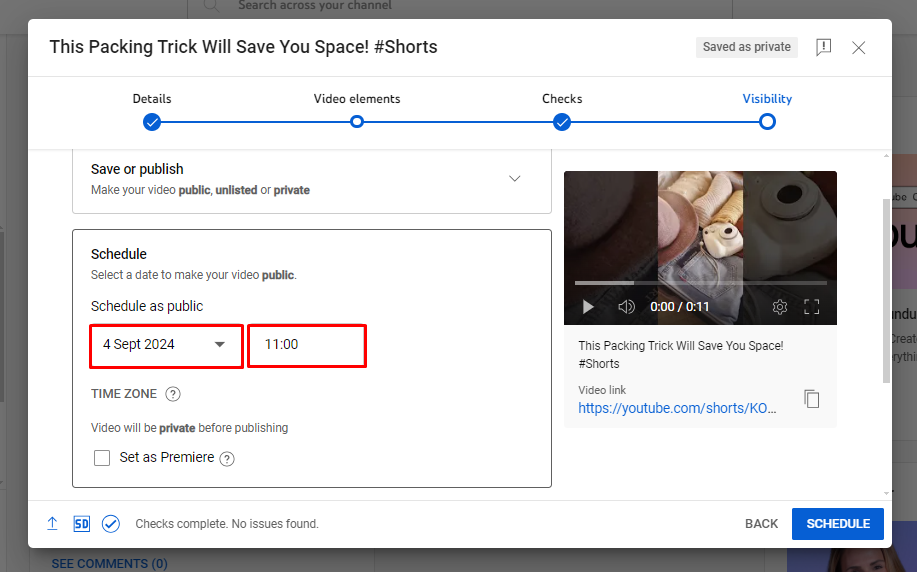Open video preview settings gear
Image resolution: width=917 pixels, height=572 pixels.
(780, 306)
